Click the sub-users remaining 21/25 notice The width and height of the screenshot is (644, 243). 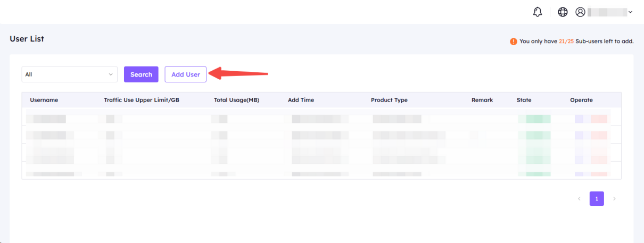pos(576,41)
